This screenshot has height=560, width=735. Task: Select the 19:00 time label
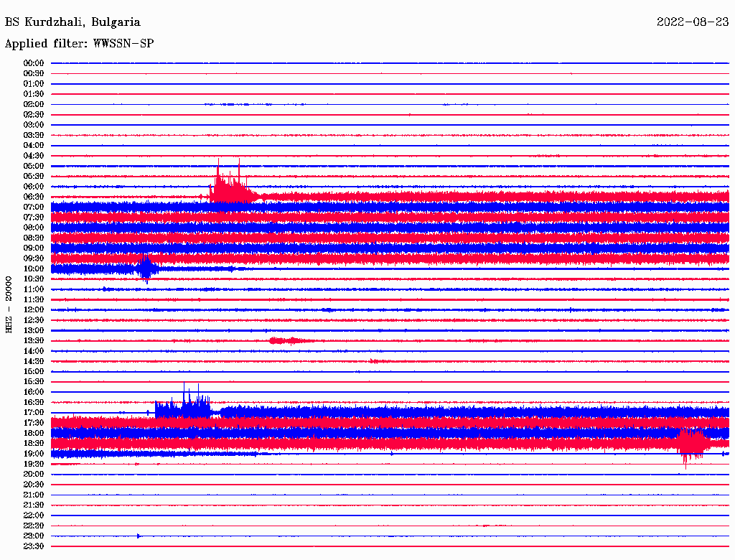coord(34,454)
